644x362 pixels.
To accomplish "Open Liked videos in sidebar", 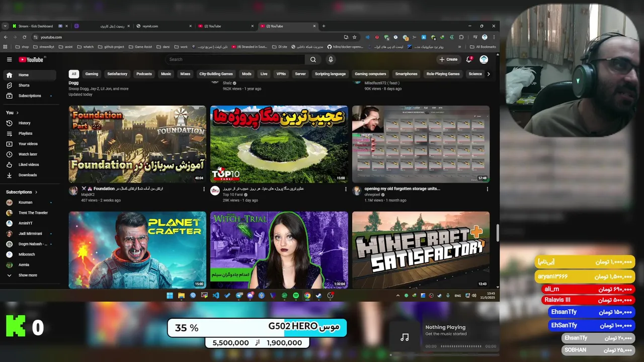I will tap(29, 164).
